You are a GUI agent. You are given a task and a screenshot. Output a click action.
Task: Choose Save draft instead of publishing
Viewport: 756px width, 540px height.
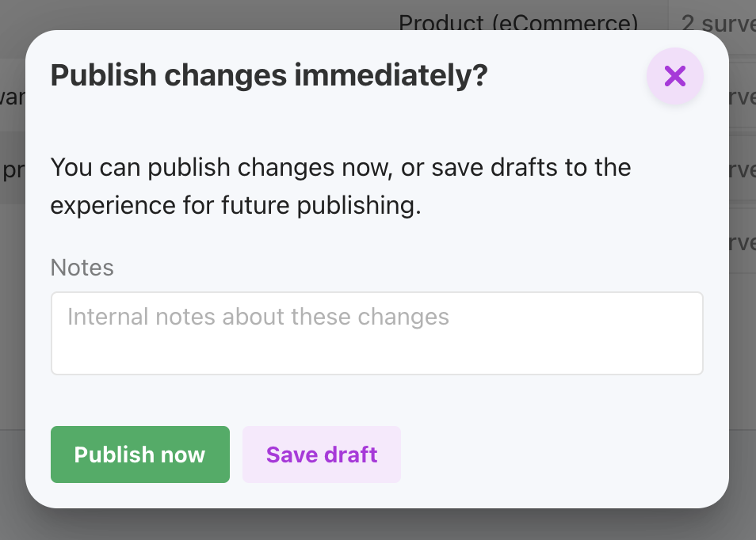pyautogui.click(x=322, y=454)
